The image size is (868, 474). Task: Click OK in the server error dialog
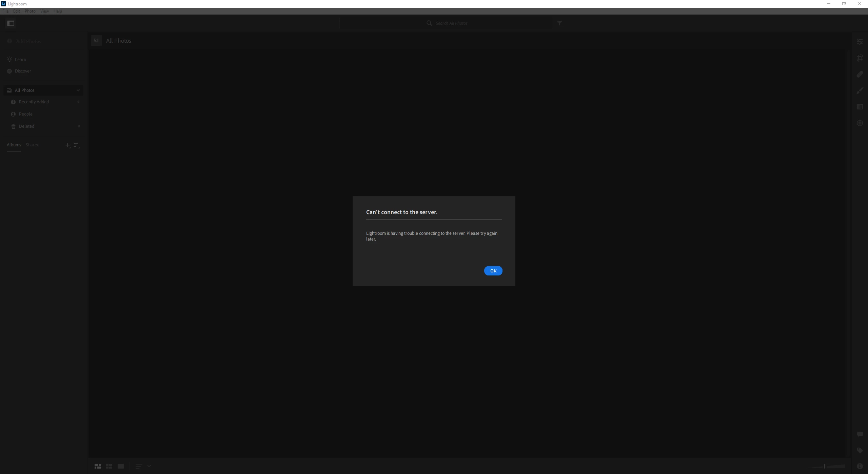click(x=493, y=271)
